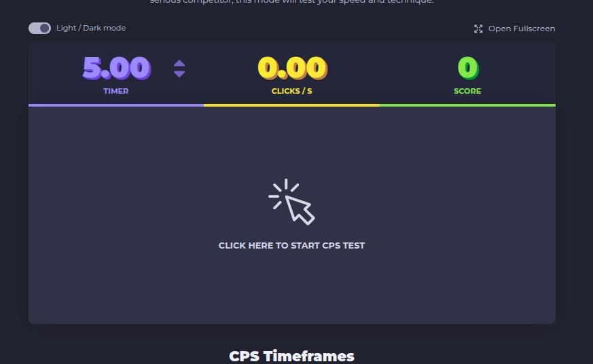The image size is (593, 364).
Task: Toggle the Light / Dark mode switch
Action: pos(39,29)
